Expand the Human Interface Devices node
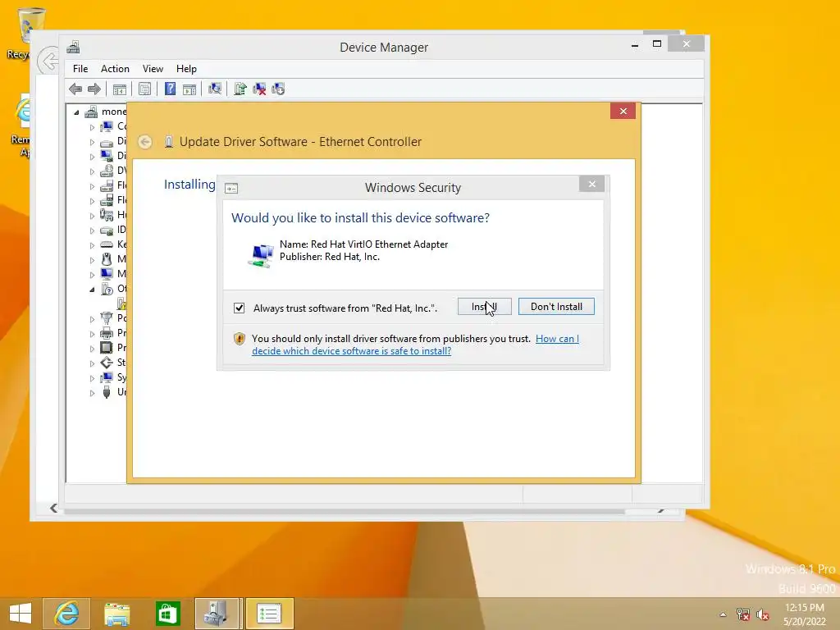 point(92,216)
